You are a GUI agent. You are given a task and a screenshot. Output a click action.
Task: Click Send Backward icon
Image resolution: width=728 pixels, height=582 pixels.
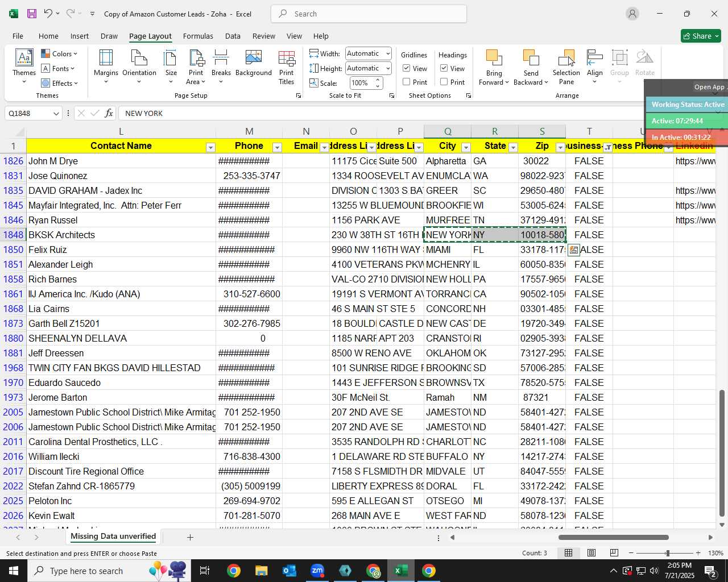click(x=531, y=58)
